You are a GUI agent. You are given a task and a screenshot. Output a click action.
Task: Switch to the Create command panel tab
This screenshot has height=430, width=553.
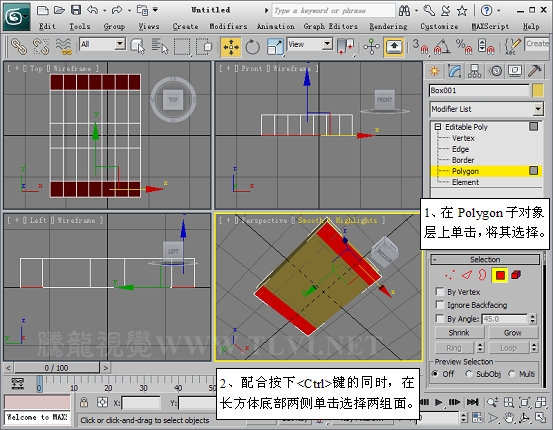434,71
